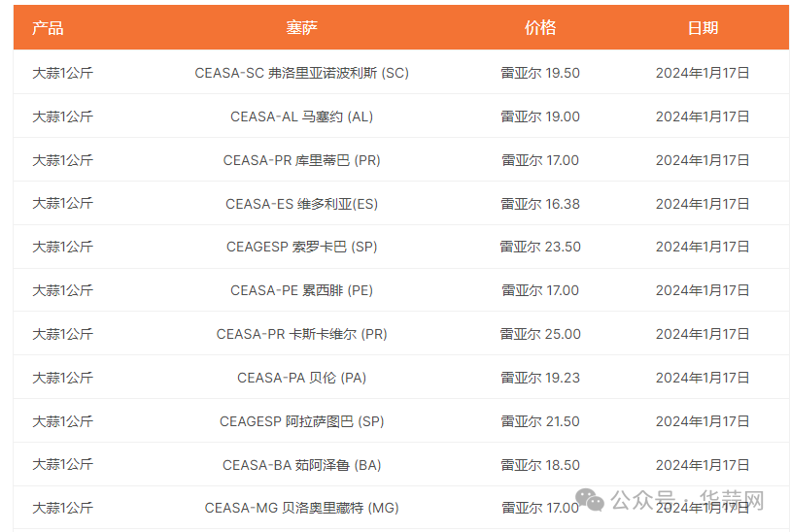This screenshot has width=790, height=532.
Task: Select CEASA-PA 贝伦 (PA) market cell
Action: pos(302,378)
